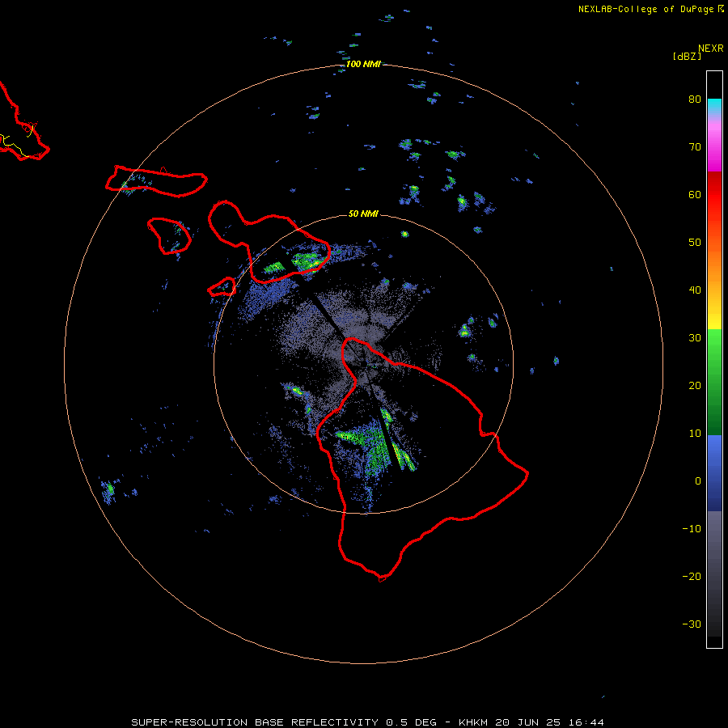Click the 80 dBZ scale value
Image resolution: width=728 pixels, height=728 pixels.
tap(695, 99)
